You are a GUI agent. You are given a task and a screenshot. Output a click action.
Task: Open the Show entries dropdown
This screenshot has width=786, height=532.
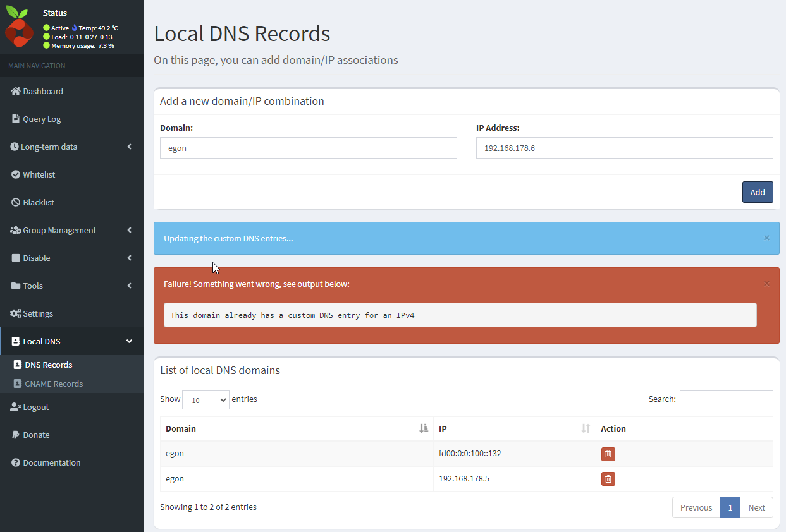coord(205,399)
